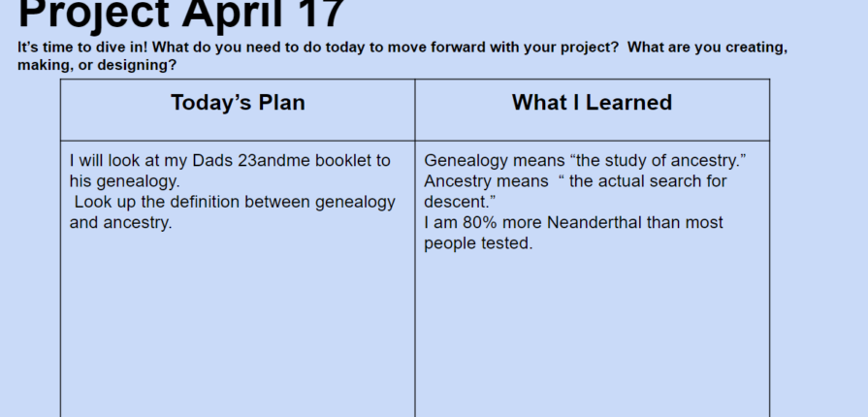Click the sentence starting "It's time to dive in!"
Image resolution: width=868 pixels, height=417 pixels.
coord(402,48)
